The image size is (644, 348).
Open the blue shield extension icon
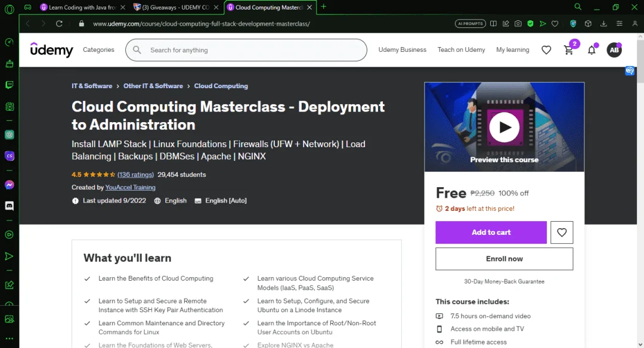573,24
